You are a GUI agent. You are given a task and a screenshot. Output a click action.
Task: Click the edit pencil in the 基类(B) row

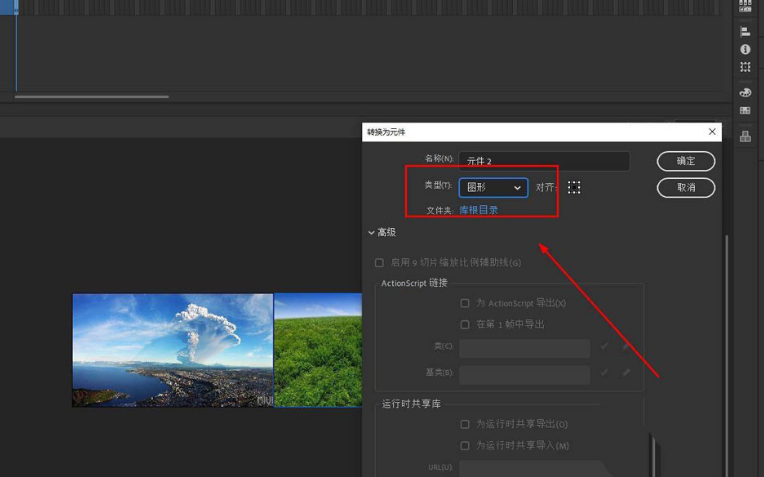click(x=626, y=373)
